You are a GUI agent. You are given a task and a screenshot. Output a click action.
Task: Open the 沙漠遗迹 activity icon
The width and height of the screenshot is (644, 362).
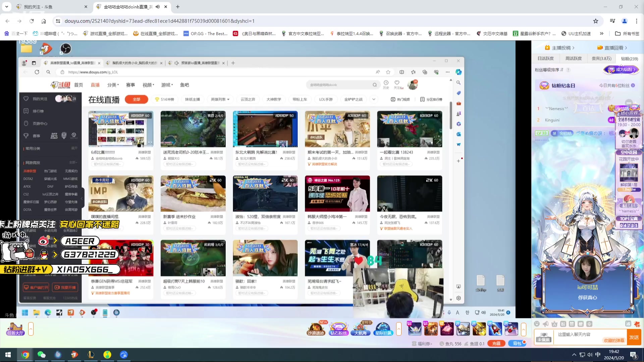(316, 329)
